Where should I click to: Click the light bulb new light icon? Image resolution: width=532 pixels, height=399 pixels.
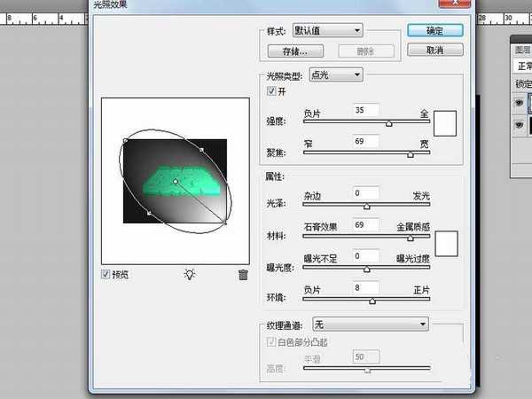[189, 275]
